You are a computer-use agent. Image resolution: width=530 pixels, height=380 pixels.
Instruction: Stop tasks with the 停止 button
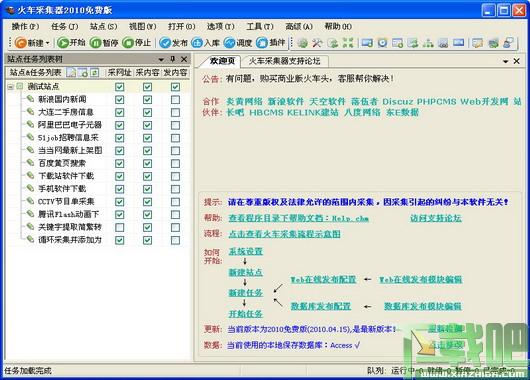click(x=137, y=43)
